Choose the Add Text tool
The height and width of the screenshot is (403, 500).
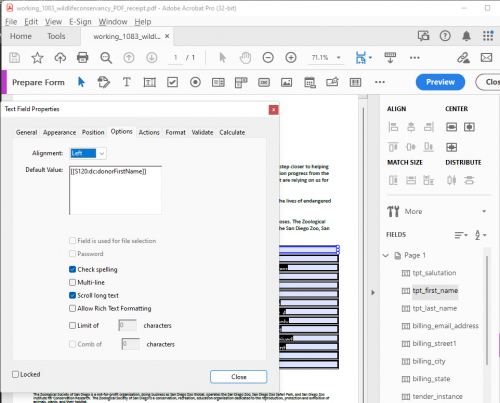(126, 82)
